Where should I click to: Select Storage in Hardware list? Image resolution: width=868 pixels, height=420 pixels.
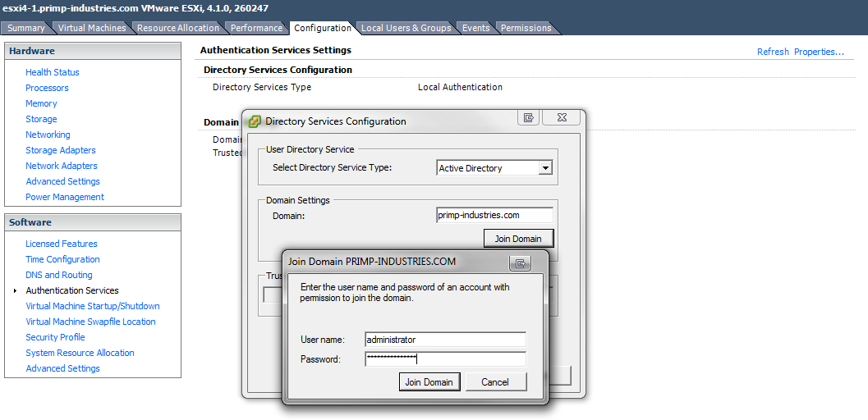click(x=41, y=119)
